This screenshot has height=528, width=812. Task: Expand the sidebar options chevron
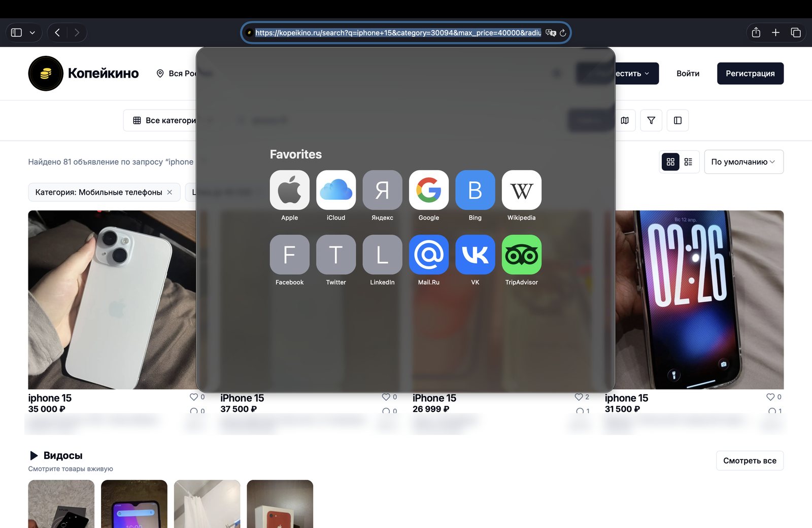[32, 32]
